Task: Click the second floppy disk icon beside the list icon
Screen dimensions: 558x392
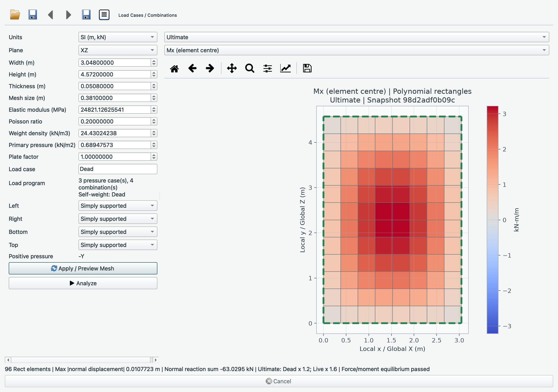Action: [x=86, y=15]
